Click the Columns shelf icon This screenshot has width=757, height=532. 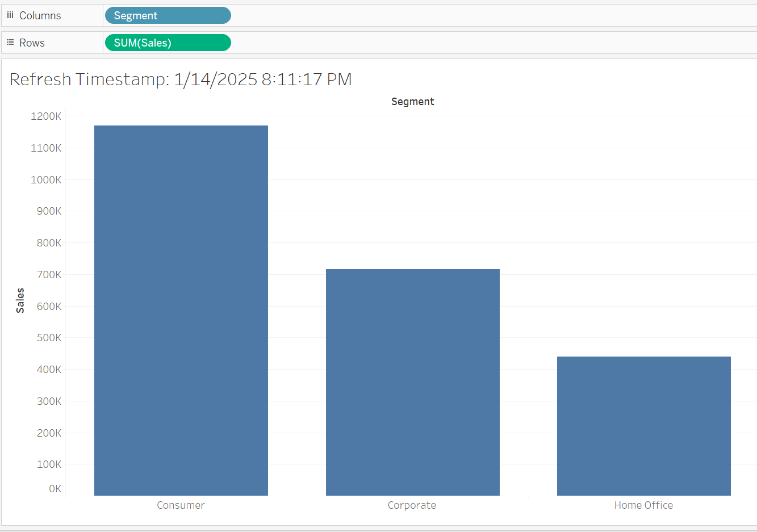(10, 15)
